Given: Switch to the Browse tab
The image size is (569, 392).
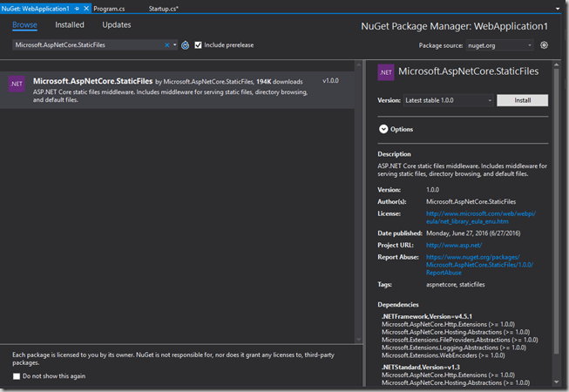Looking at the screenshot, I should [x=24, y=24].
